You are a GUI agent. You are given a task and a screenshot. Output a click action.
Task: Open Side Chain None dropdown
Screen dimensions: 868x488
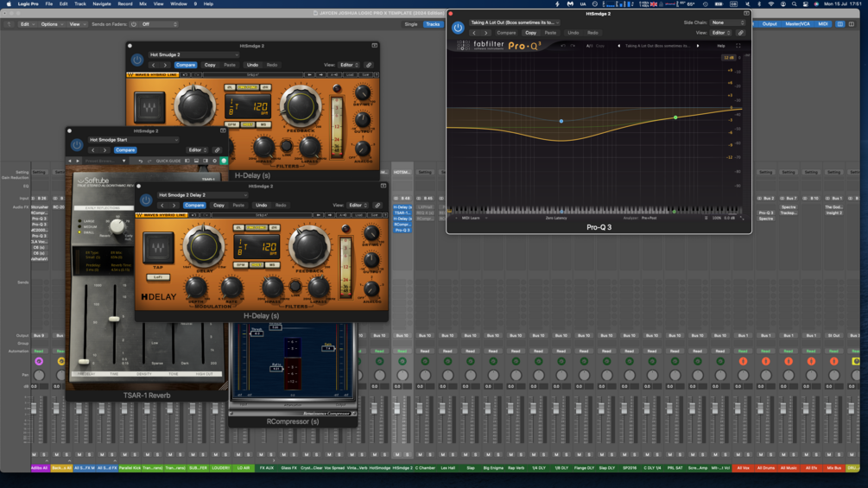pyautogui.click(x=727, y=22)
